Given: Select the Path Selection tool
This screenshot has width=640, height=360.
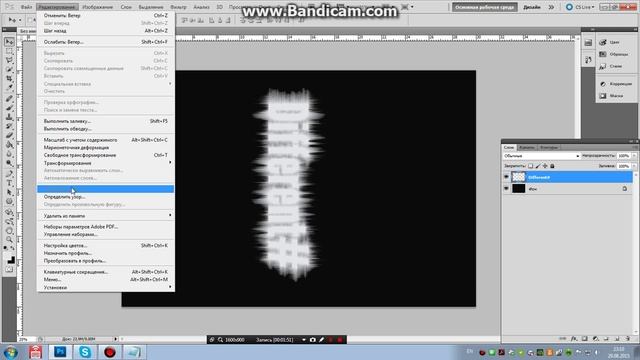Looking at the screenshot, I should 9,192.
